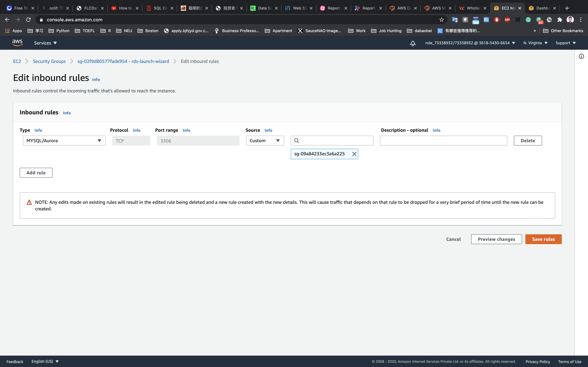Screen dimensions: 588x367
Task: Switch to the Dashboard browser tab
Action: click(x=542, y=8)
